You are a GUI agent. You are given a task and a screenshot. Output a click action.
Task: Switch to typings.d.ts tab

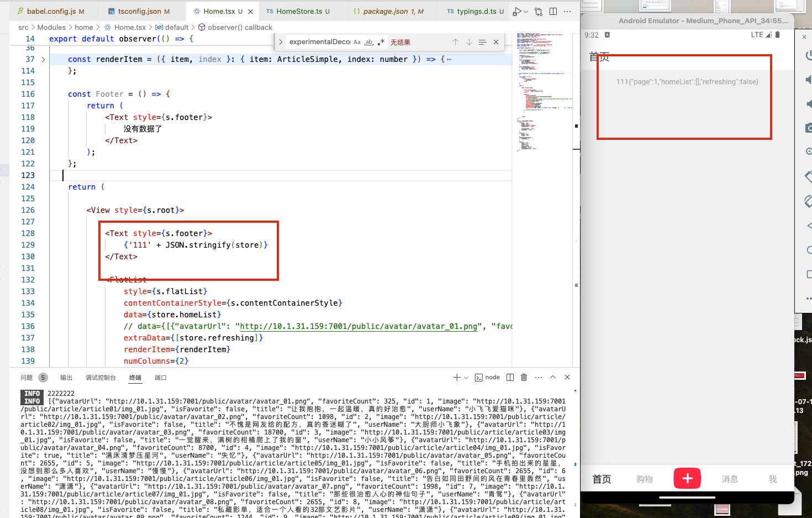click(x=475, y=11)
